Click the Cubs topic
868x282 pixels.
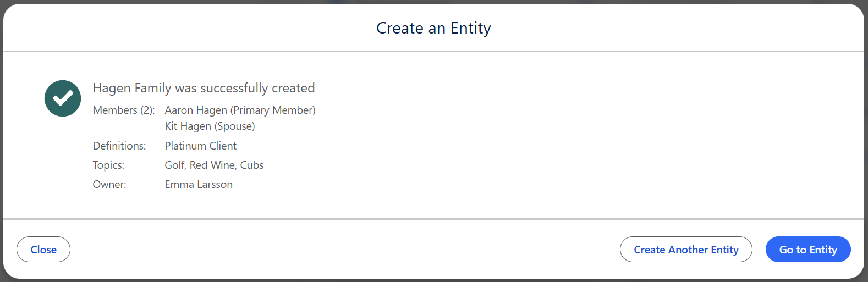(252, 165)
